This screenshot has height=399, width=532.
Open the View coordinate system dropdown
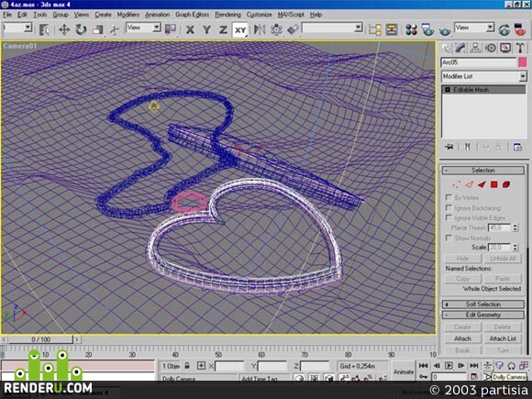[143, 28]
